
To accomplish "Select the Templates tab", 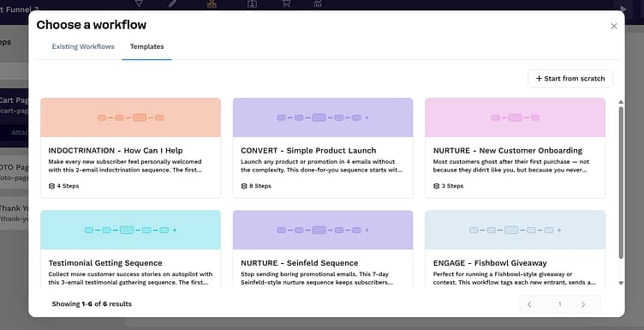I will click(x=146, y=46).
